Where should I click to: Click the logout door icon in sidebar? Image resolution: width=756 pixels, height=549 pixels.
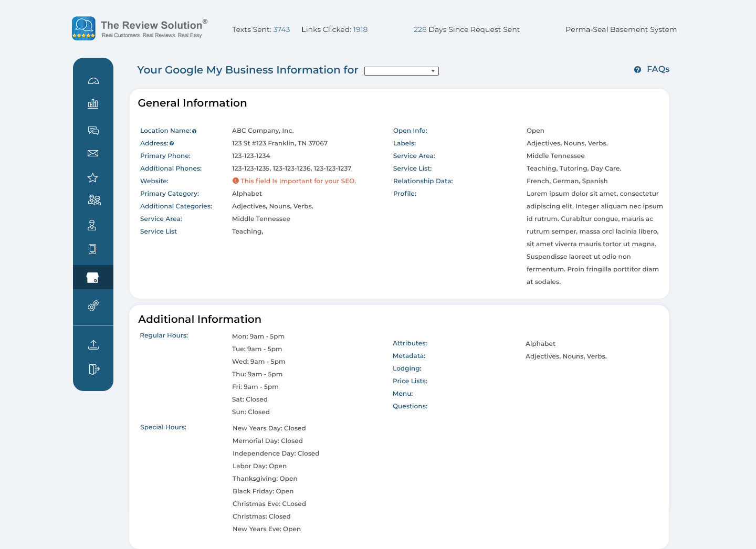94,369
